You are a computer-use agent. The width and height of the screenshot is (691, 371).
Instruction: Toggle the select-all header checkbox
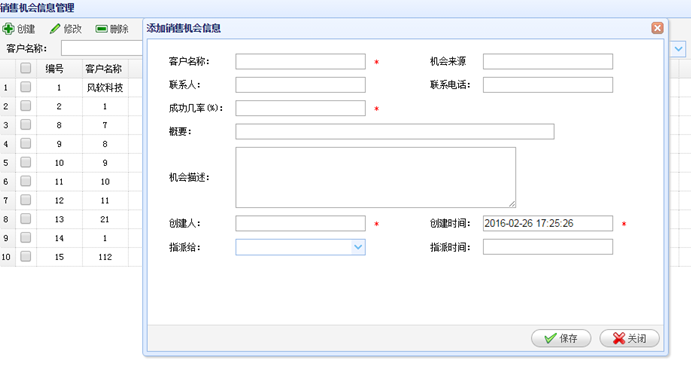point(26,68)
